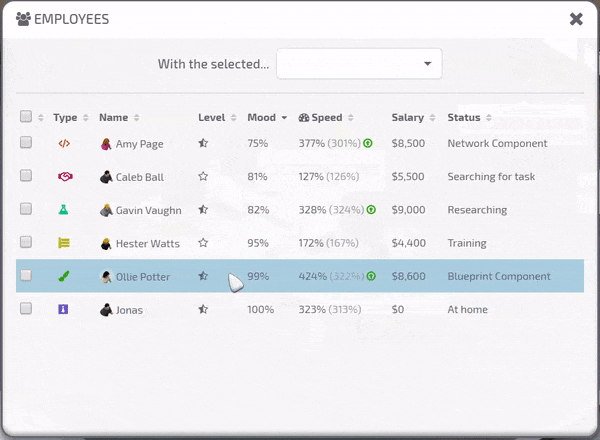Check the box for Amy Page

pos(26,144)
